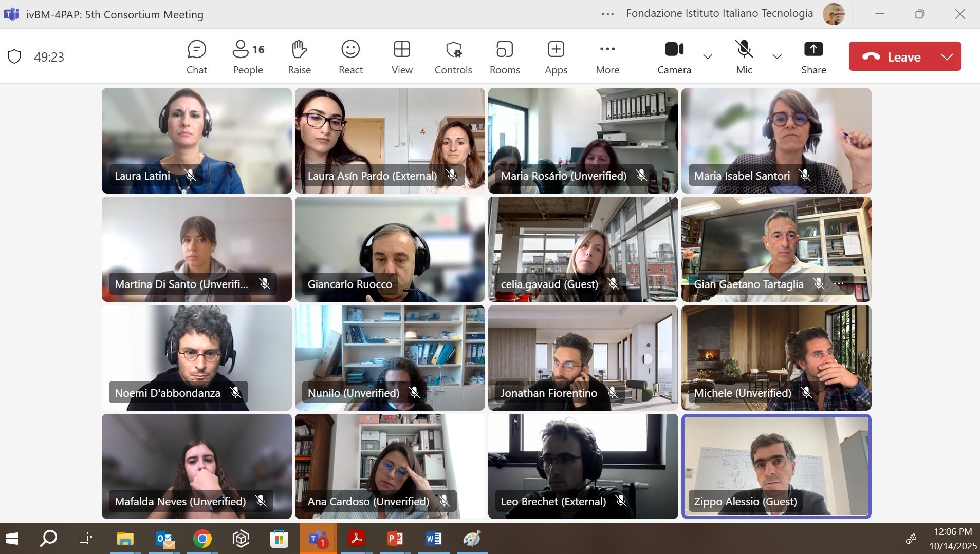This screenshot has height=554, width=980.
Task: Open the Rooms breakout icon
Action: click(505, 57)
